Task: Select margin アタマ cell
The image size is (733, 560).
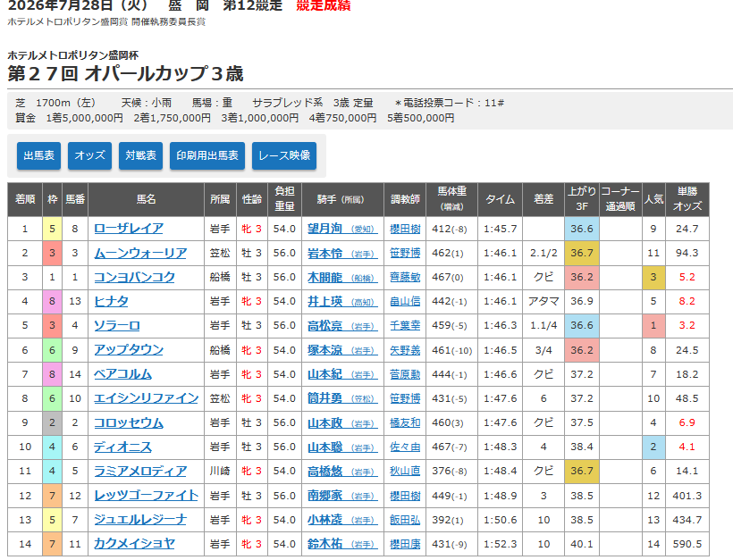Action: tap(543, 301)
